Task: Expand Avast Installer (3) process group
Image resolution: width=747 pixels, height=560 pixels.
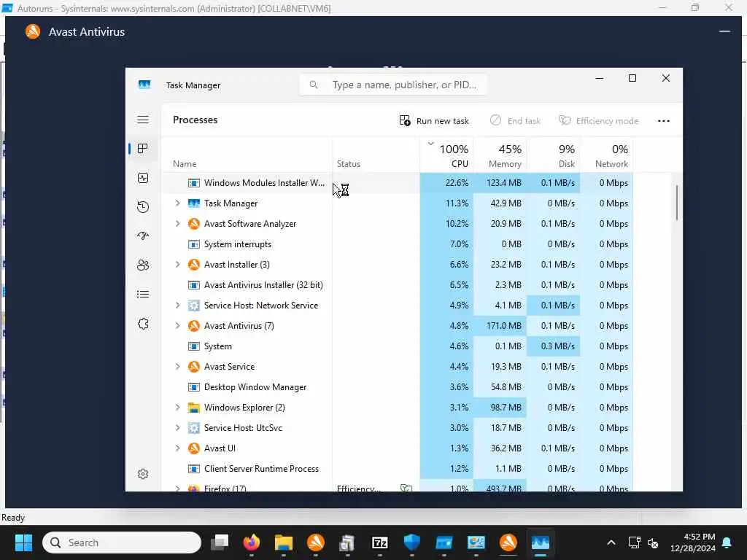Action: click(178, 264)
